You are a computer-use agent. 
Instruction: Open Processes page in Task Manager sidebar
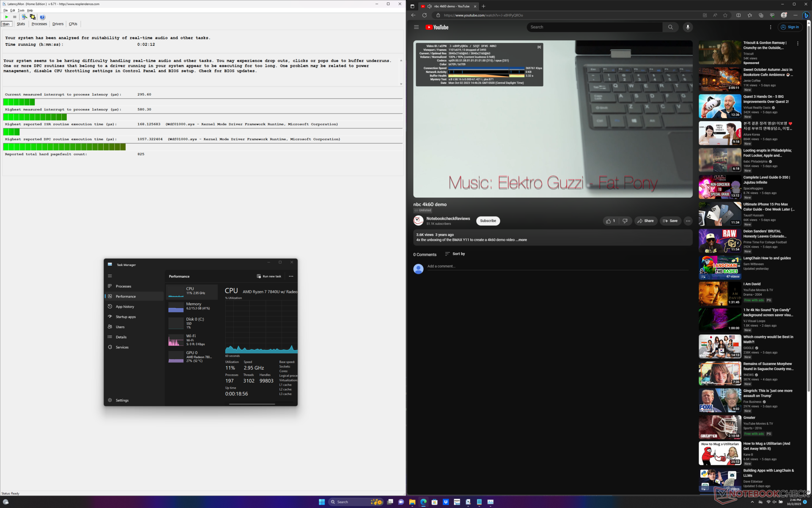click(134, 286)
